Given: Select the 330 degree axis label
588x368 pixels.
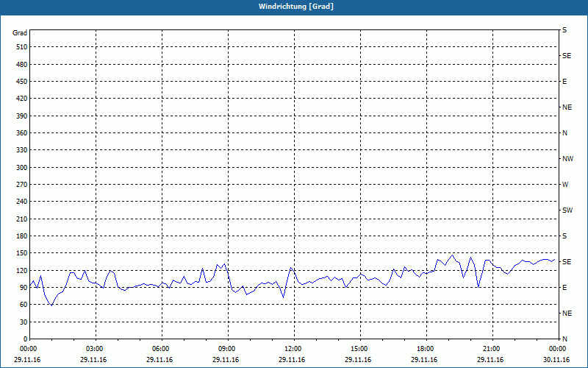Looking at the screenshot, I should 22,150.
